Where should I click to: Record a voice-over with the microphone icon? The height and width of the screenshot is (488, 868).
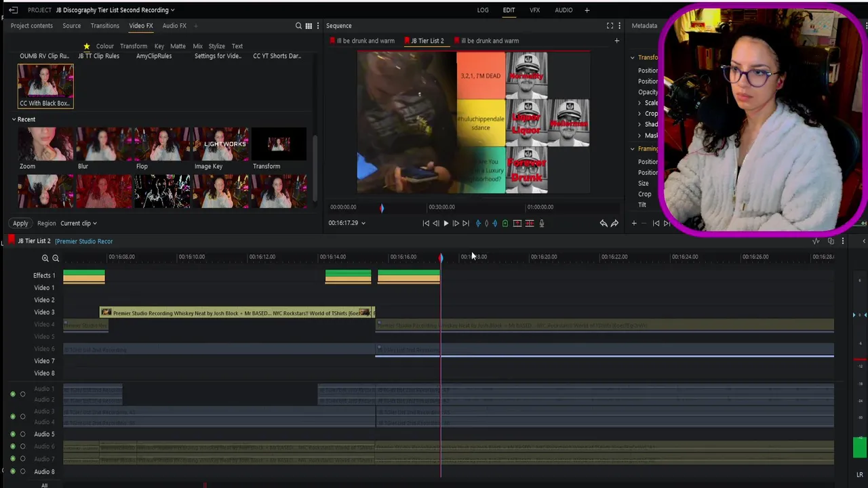(x=542, y=223)
